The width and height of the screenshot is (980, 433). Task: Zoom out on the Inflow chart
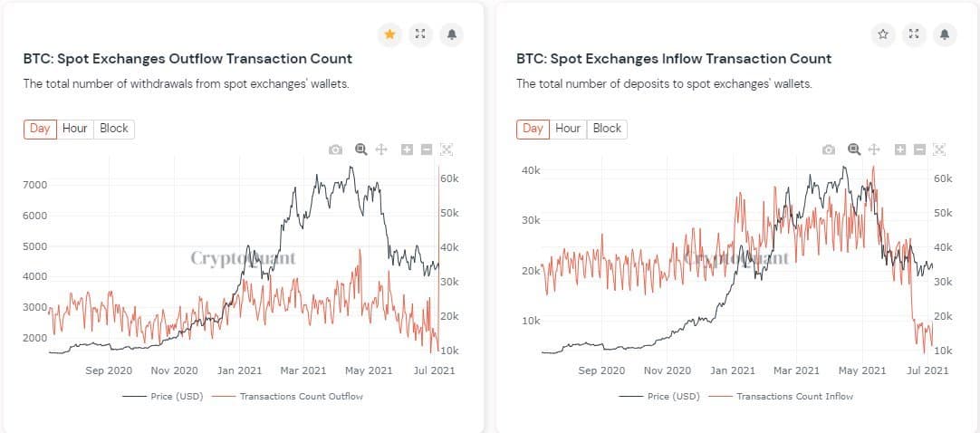(919, 149)
